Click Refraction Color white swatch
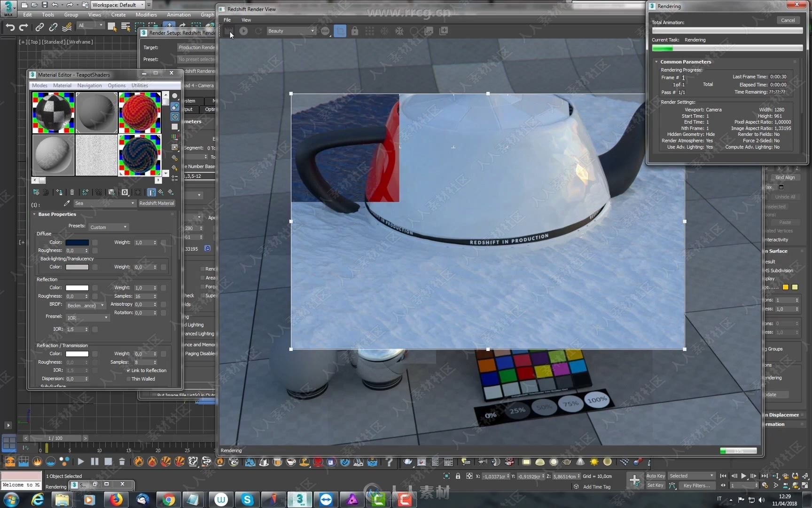This screenshot has width=812, height=508. (77, 354)
